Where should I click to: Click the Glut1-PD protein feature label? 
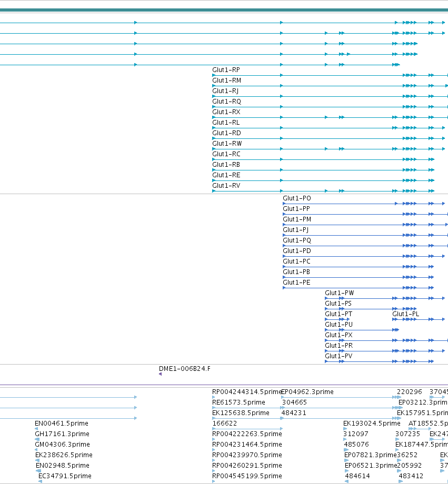point(297,251)
